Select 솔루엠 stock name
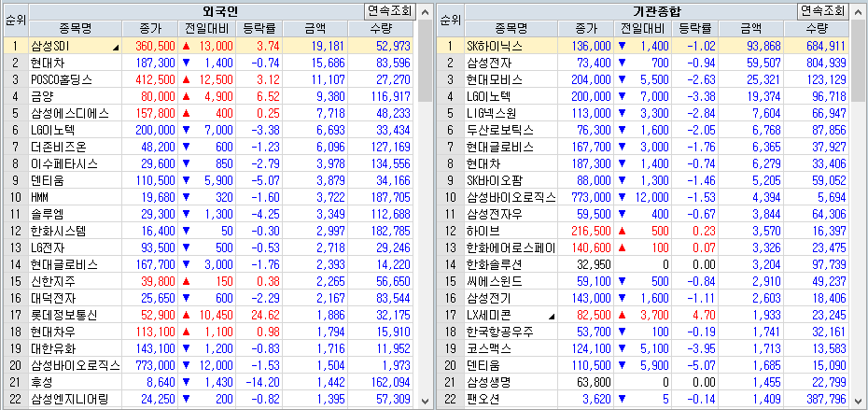Image resolution: width=868 pixels, height=410 pixels. (x=48, y=215)
